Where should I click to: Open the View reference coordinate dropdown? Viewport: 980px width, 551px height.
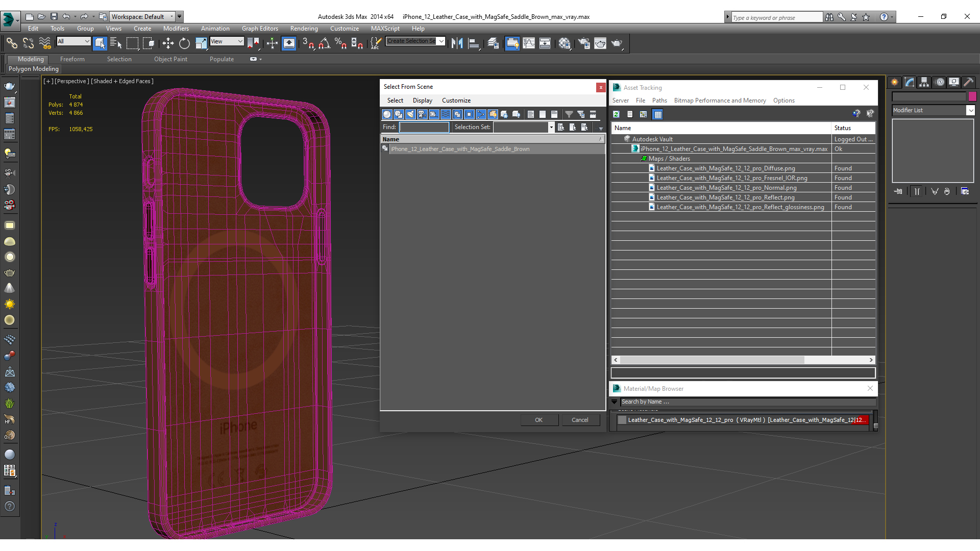(227, 41)
